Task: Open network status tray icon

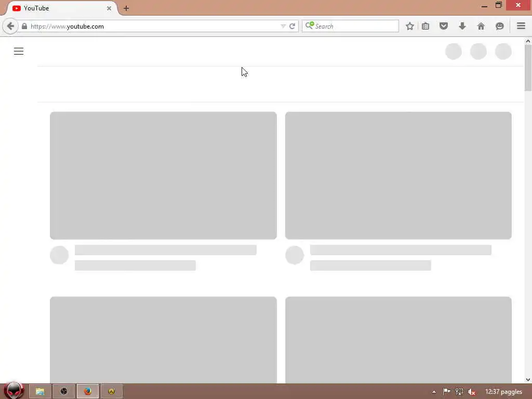Action: pos(459,392)
